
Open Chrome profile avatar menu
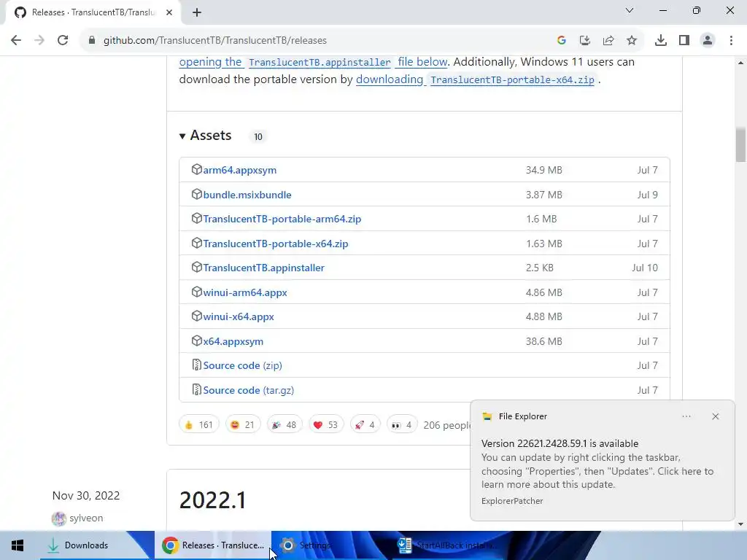click(708, 41)
